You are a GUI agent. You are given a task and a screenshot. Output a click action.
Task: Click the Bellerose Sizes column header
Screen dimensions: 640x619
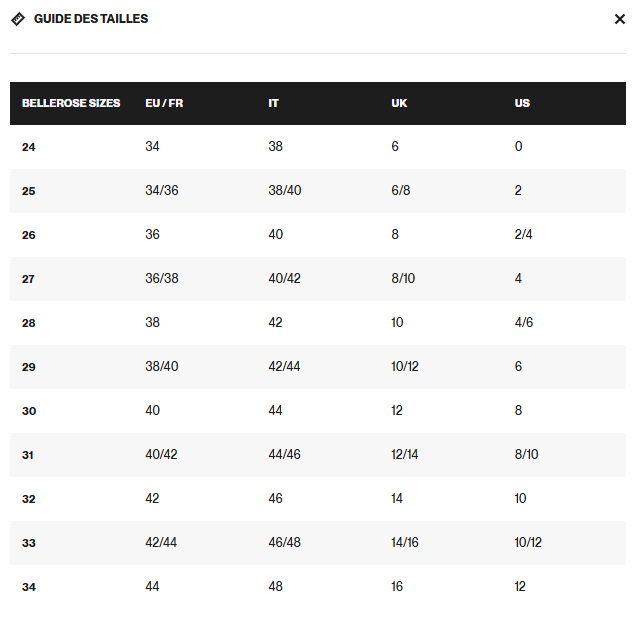71,104
